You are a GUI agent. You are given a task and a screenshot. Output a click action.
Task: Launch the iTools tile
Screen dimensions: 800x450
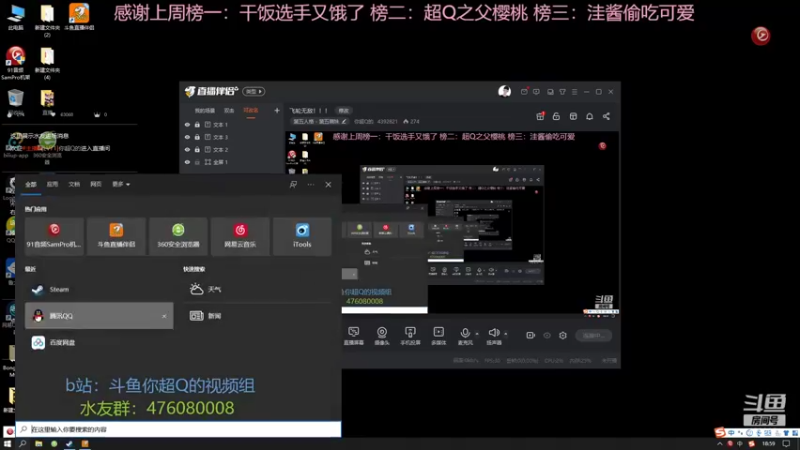302,236
